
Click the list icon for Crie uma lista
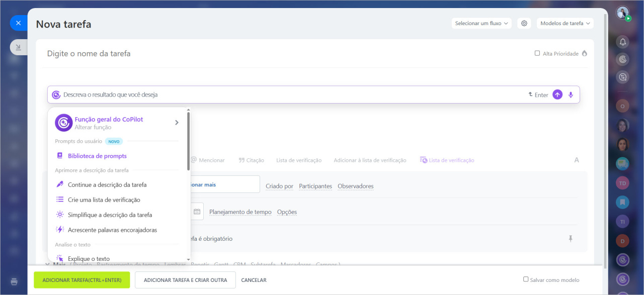point(60,200)
